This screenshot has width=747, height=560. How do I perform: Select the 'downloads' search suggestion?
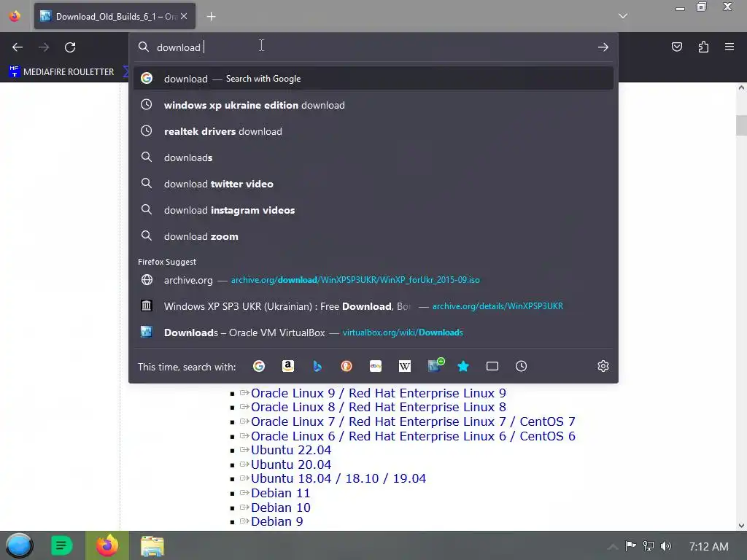coord(373,157)
